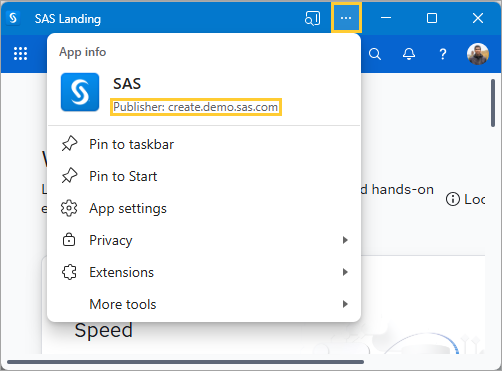Expand Privacy submenu arrow
Screen dimensions: 502x371
[x=345, y=240]
